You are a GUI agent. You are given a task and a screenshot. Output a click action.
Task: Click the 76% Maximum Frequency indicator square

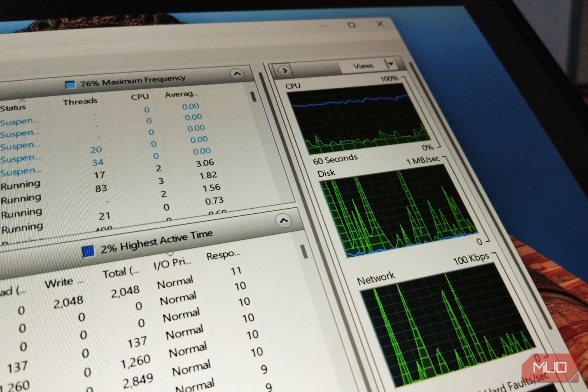pos(70,85)
